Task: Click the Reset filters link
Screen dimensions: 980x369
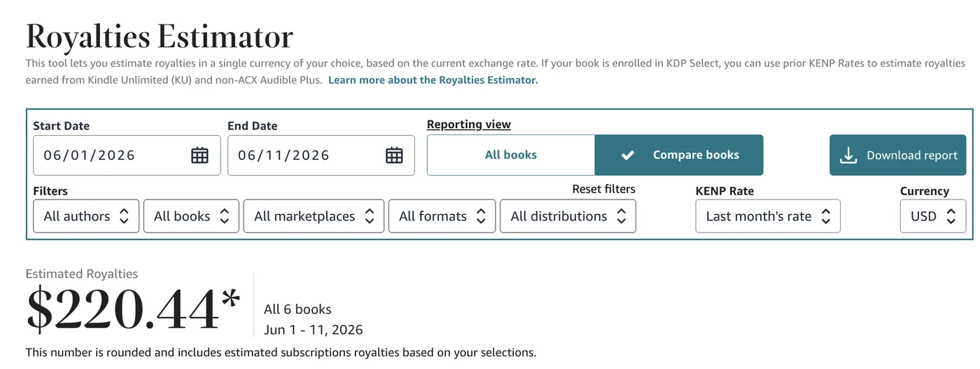Action: click(603, 189)
